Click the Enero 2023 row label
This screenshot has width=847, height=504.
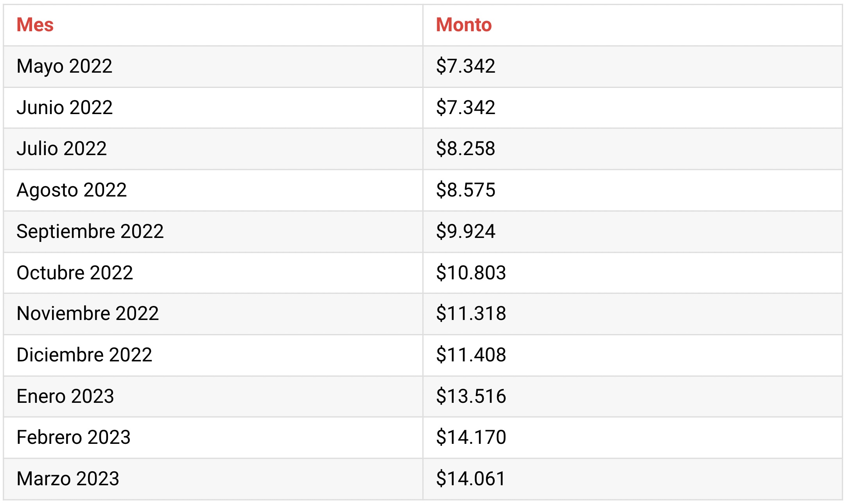pos(65,397)
